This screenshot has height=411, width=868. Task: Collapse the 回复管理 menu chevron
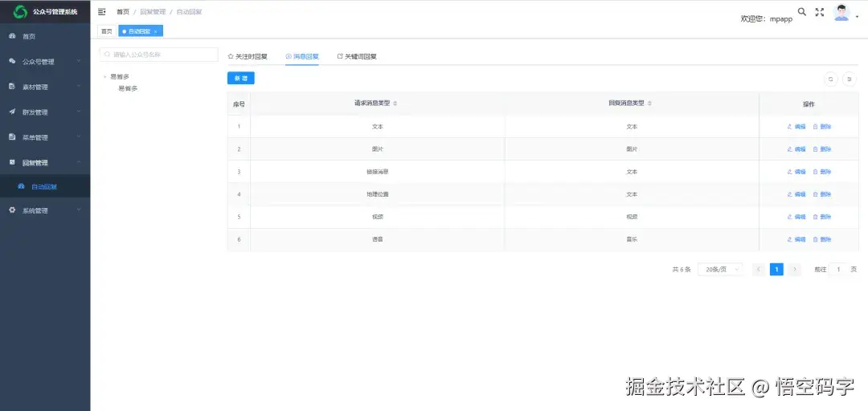coord(79,162)
